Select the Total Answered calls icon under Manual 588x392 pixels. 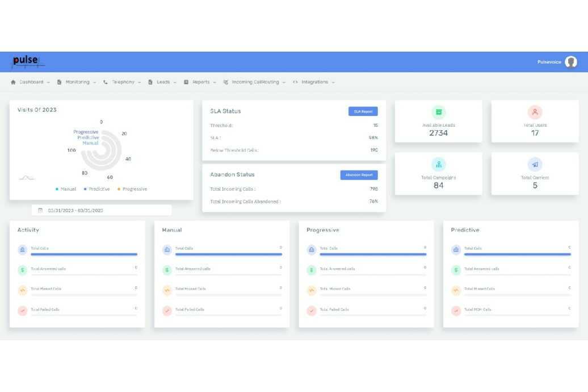tap(167, 270)
